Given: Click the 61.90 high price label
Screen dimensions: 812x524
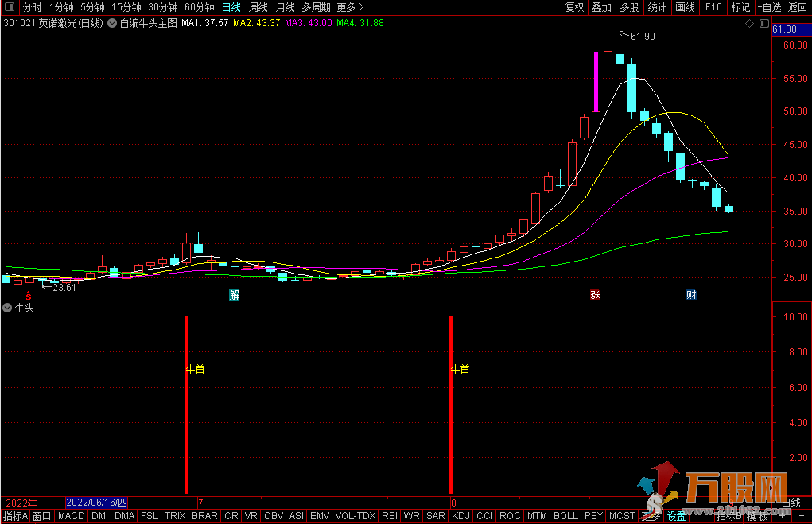Looking at the screenshot, I should coord(643,37).
